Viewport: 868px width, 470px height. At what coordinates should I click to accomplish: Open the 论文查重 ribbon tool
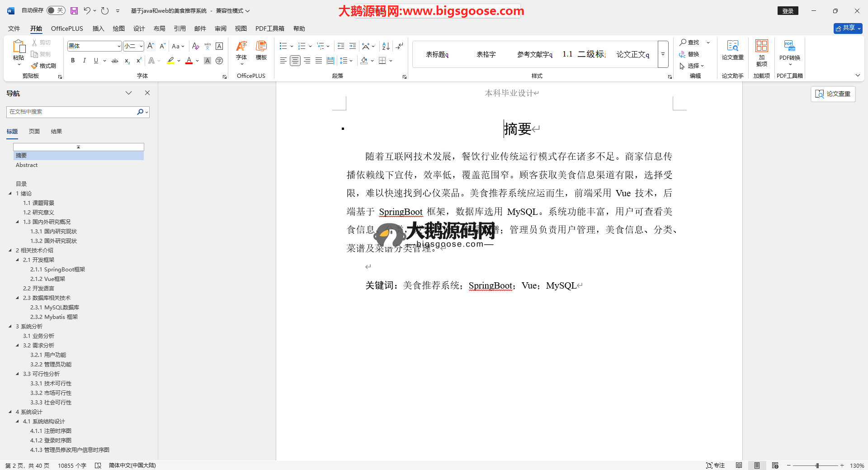pos(732,50)
